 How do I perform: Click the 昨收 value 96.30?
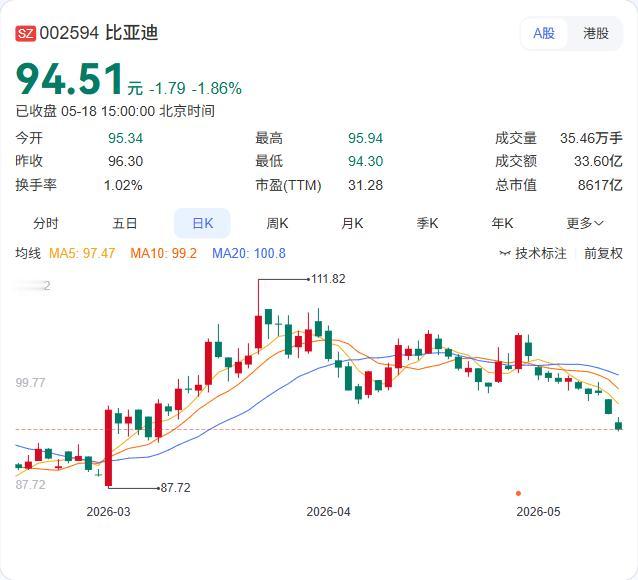pyautogui.click(x=125, y=161)
